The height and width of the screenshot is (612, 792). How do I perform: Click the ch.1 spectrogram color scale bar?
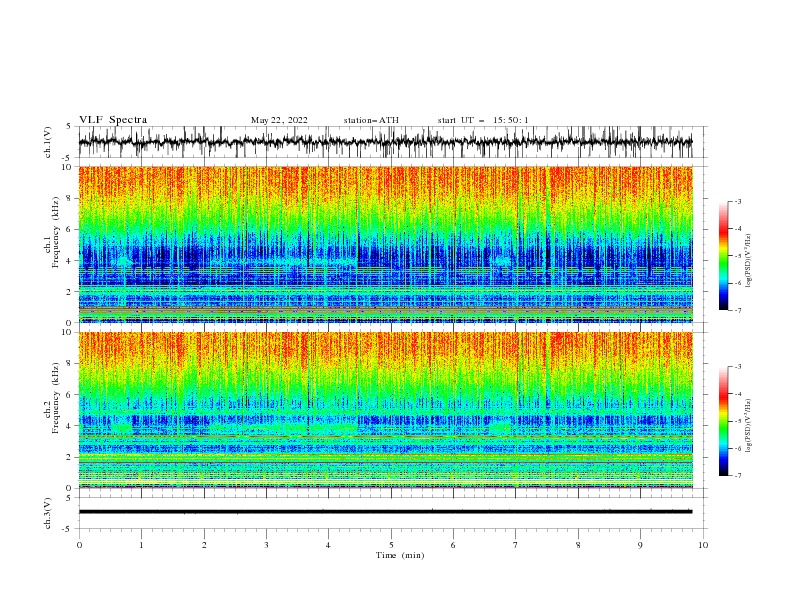723,256
